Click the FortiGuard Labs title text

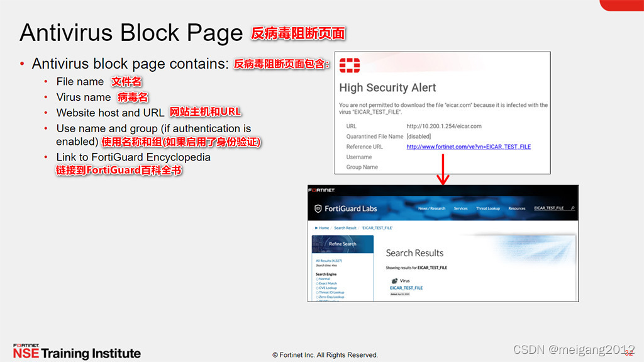pyautogui.click(x=351, y=208)
